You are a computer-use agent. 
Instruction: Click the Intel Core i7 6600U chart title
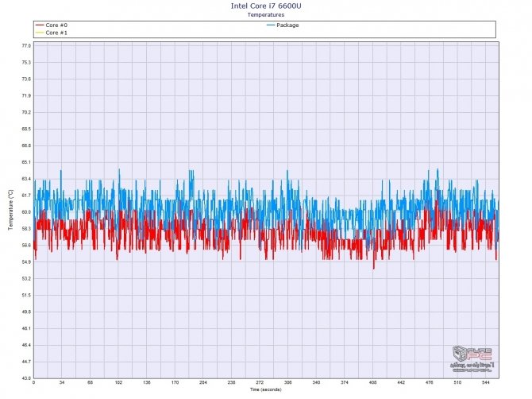(266, 6)
